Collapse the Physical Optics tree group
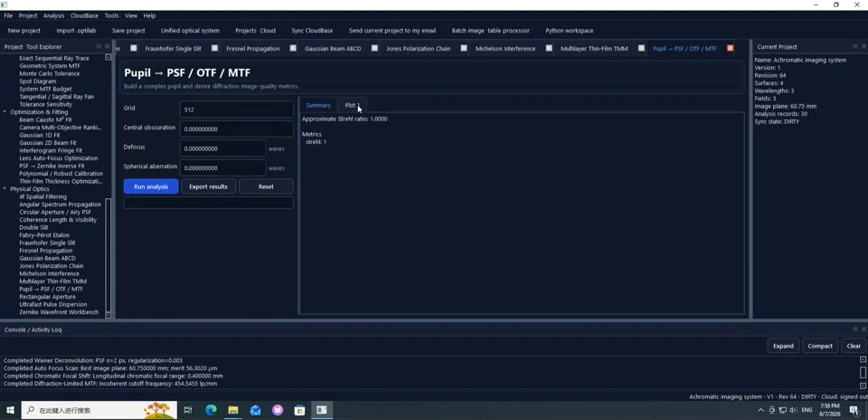 tap(5, 189)
